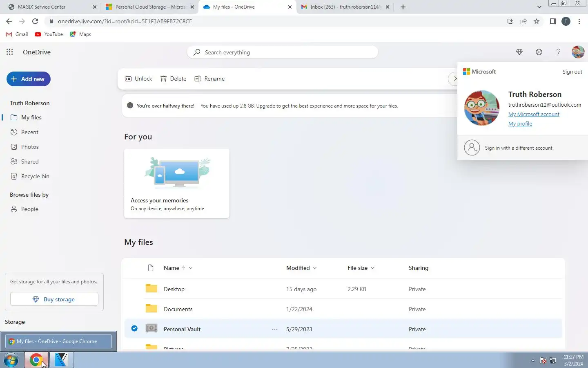Click the install app icon in address bar
588x368 pixels.
510,21
